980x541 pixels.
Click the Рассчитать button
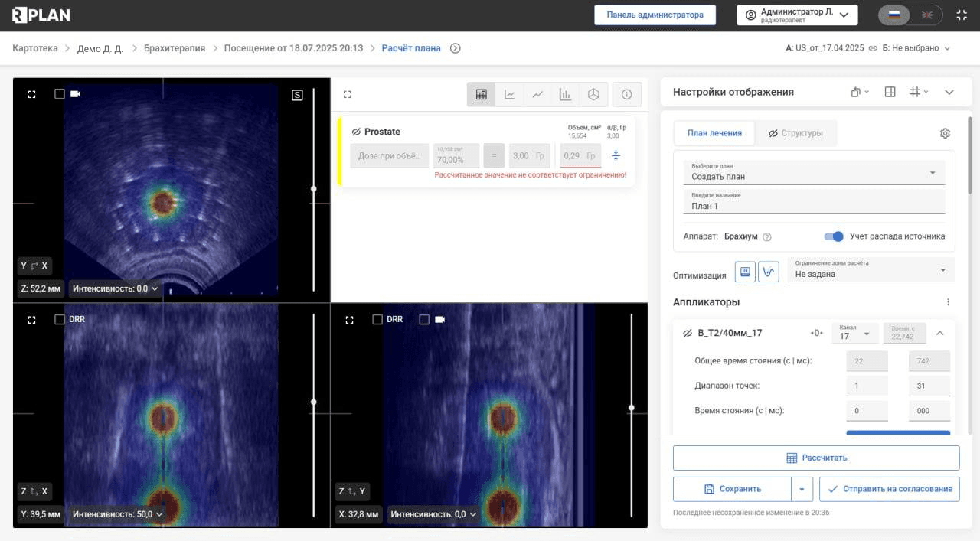816,458
